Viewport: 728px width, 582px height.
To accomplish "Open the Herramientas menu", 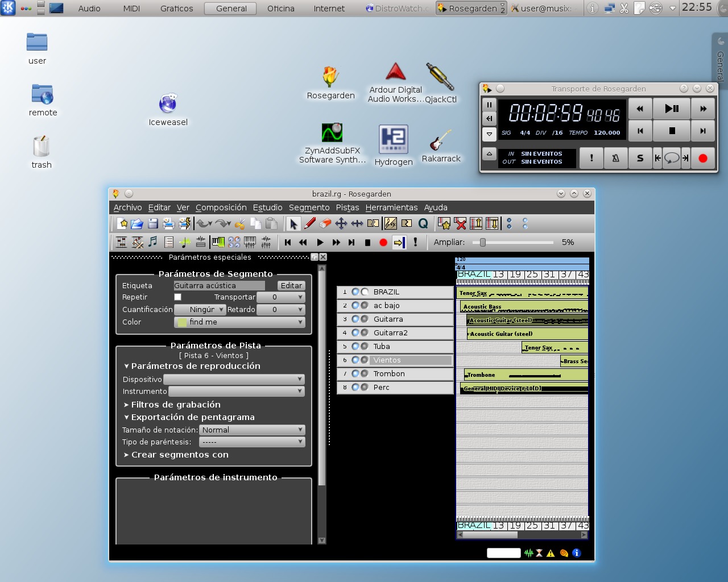I will pyautogui.click(x=391, y=207).
